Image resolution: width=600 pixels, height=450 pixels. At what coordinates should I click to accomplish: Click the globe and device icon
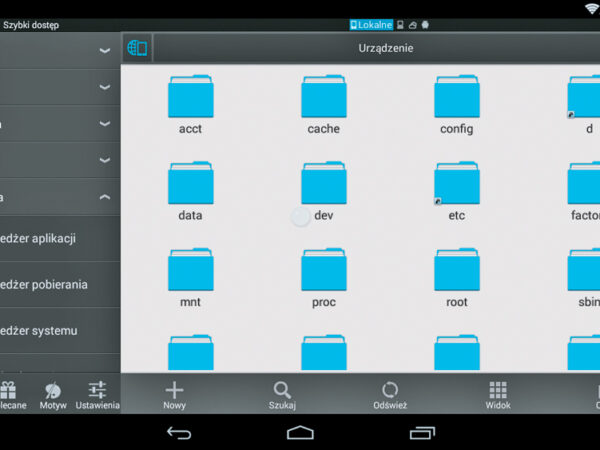(137, 48)
